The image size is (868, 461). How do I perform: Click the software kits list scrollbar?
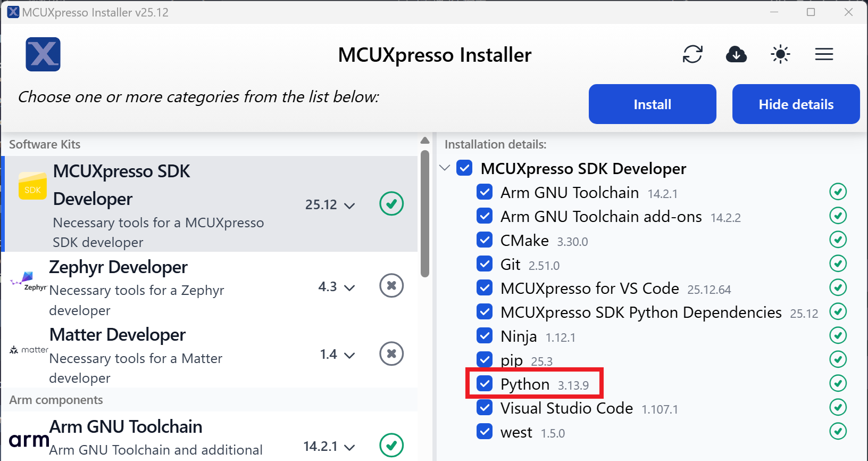[424, 213]
